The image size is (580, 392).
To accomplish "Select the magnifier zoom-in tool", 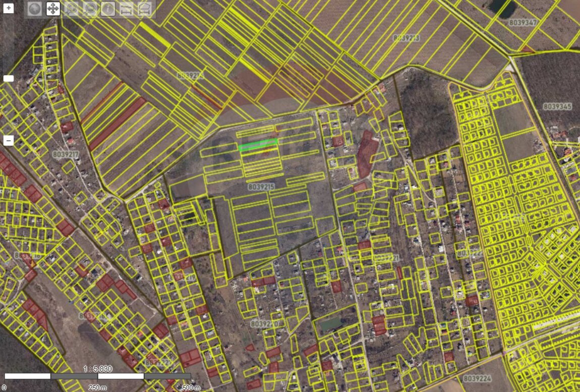I will click(x=71, y=9).
